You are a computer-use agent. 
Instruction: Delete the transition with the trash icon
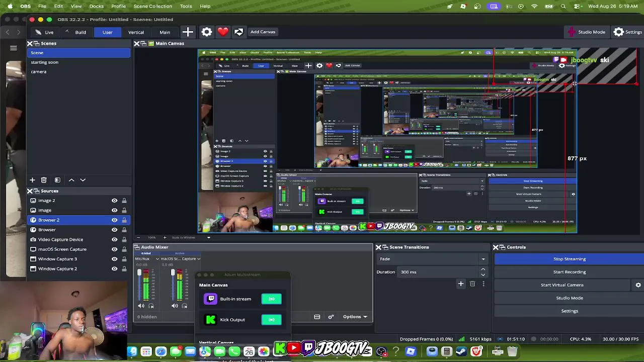[x=472, y=284]
